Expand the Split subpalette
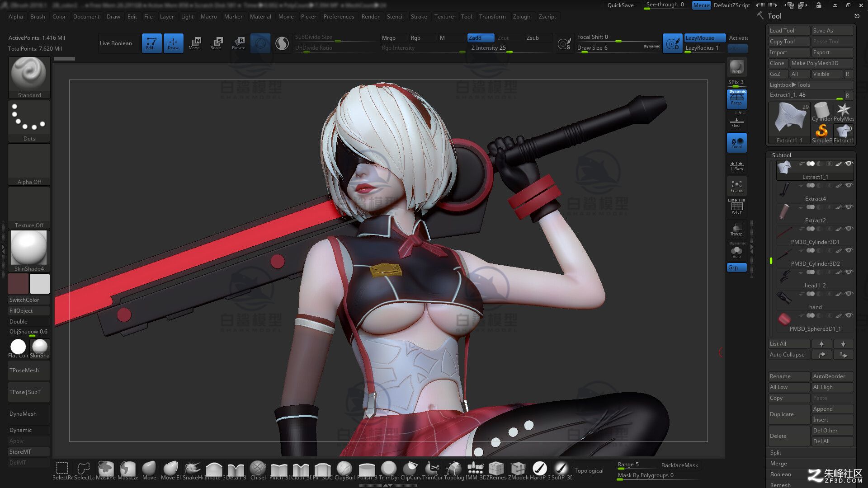Image resolution: width=868 pixels, height=488 pixels. pos(776,452)
